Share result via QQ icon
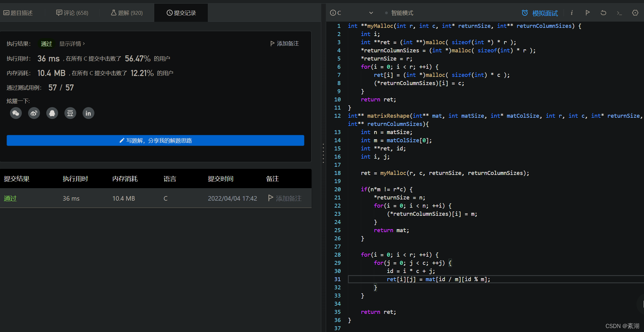Image resolution: width=644 pixels, height=332 pixels. pos(52,113)
